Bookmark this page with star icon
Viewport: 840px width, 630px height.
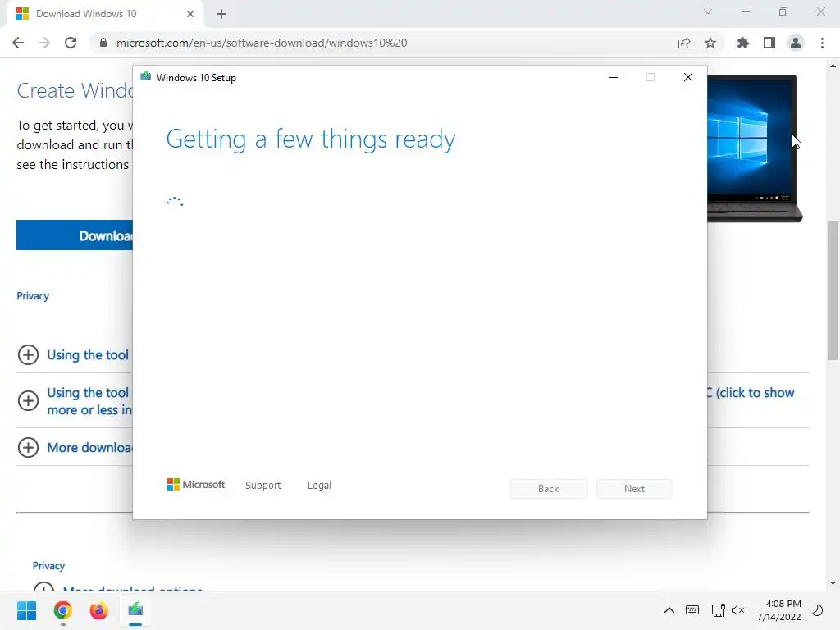(x=710, y=43)
